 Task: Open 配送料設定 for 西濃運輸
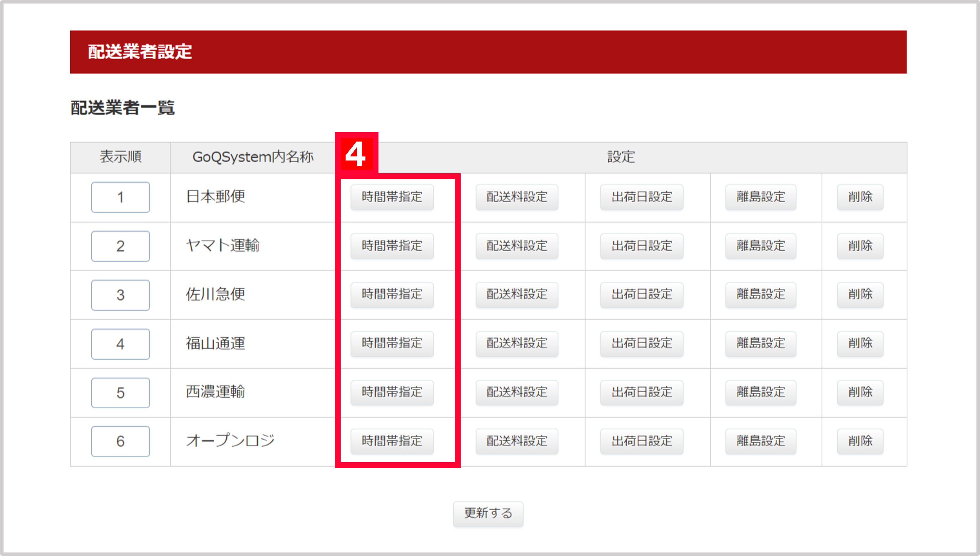pyautogui.click(x=517, y=393)
